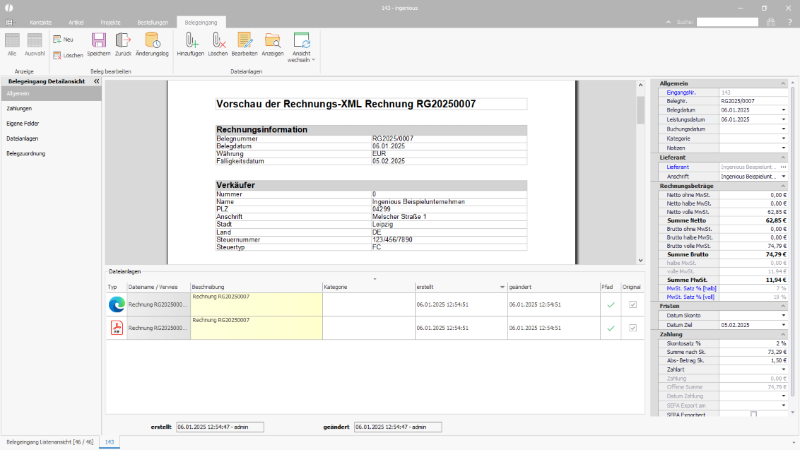Collapse the Rechnungsbeträge section
800x450 pixels.
click(x=783, y=186)
